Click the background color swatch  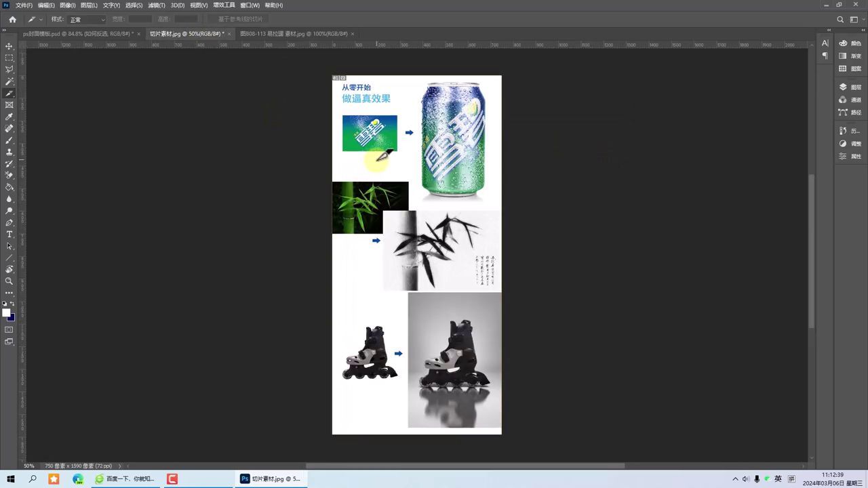12,317
